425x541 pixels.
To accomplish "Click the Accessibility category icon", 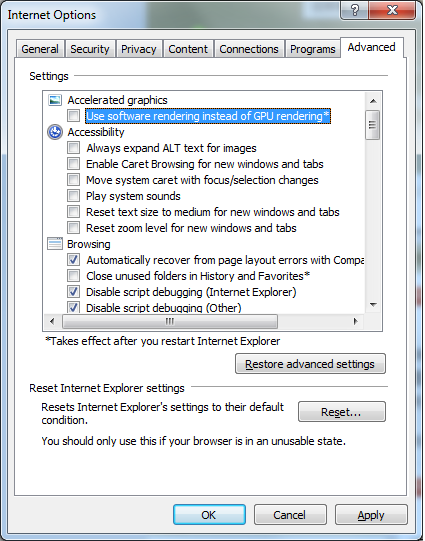I will pos(55,132).
